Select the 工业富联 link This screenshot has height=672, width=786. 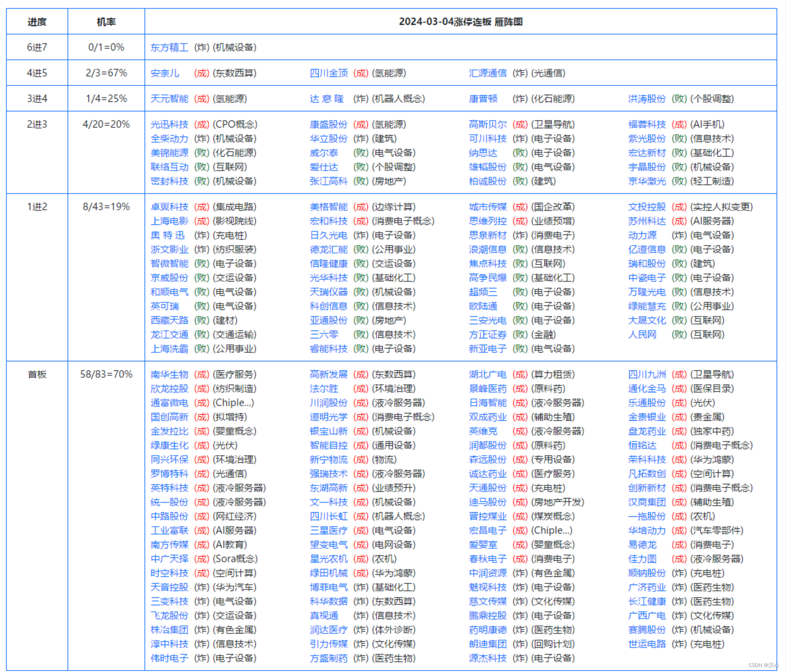coord(169,531)
